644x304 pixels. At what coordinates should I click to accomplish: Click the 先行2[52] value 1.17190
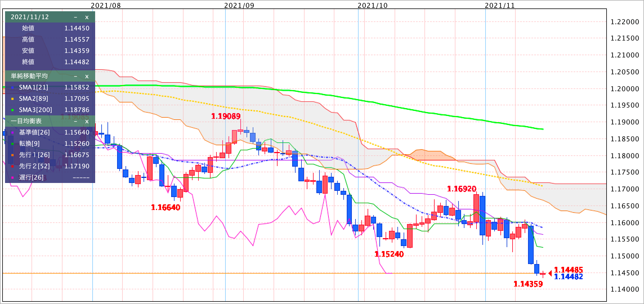pyautogui.click(x=77, y=166)
